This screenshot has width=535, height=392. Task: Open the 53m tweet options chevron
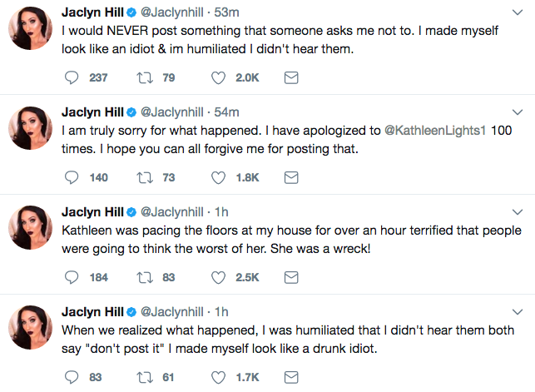(x=518, y=12)
